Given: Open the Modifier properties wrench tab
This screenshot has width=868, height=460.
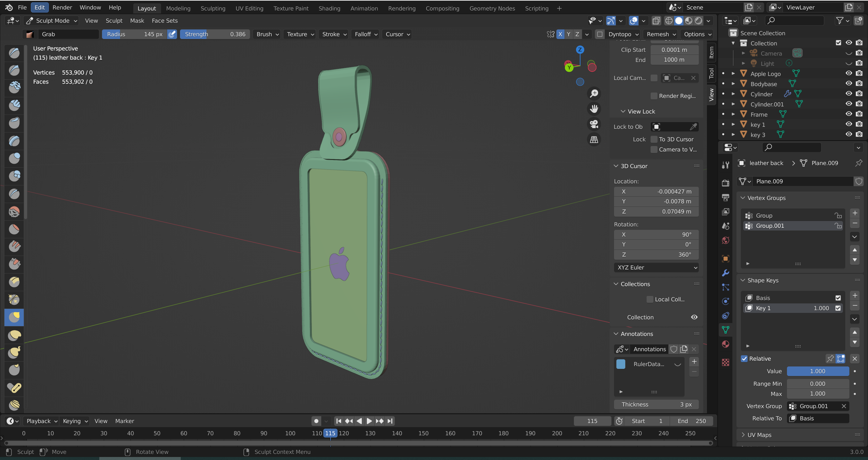Looking at the screenshot, I should pos(725,273).
